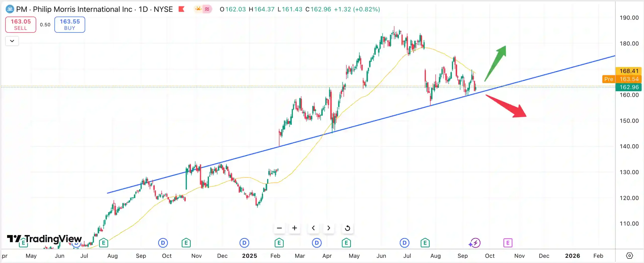
Task: Click the Zoom out minus button
Action: click(279, 228)
